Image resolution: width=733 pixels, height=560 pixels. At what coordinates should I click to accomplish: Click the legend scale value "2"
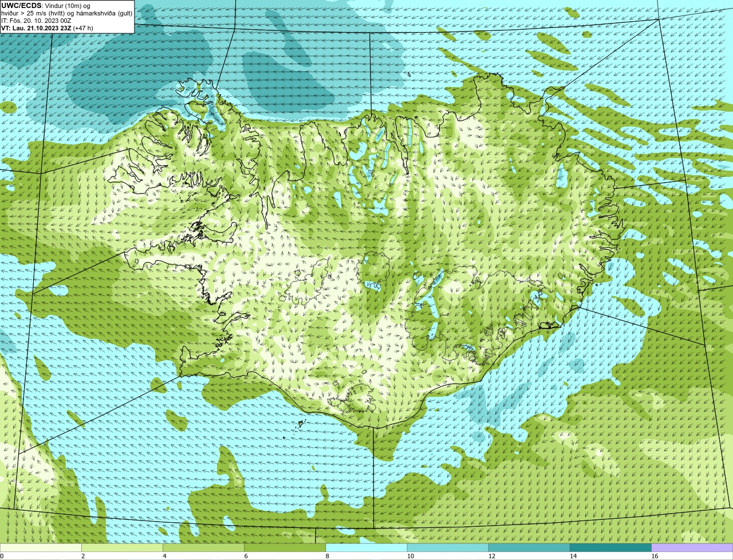[83, 556]
